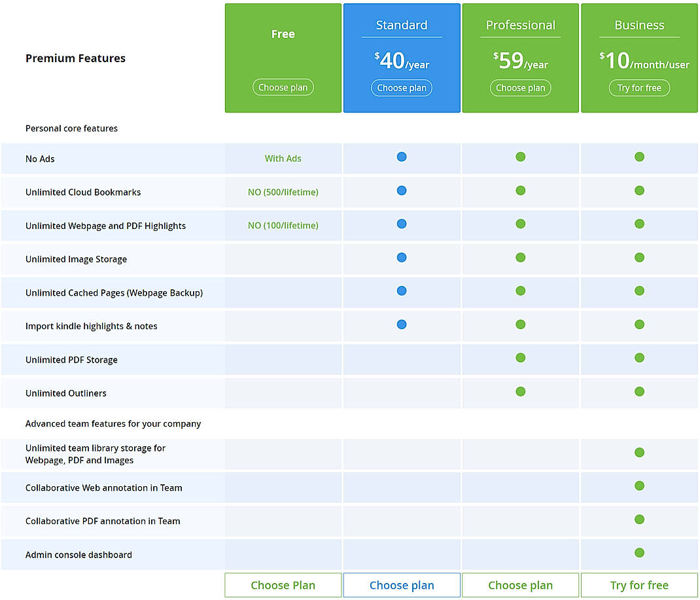Select 'NO (500/lifetime)' text
This screenshot has width=700, height=600.
pyautogui.click(x=283, y=192)
